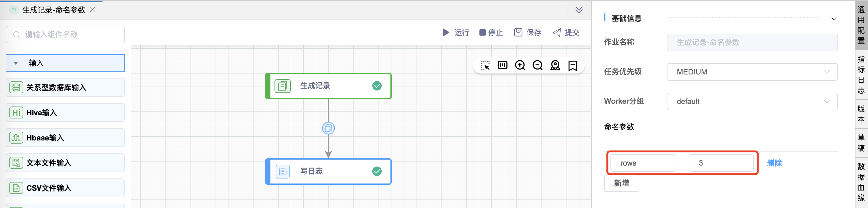Click 删除 link for rows parameter
Screen dimensions: 868x208
[774, 163]
